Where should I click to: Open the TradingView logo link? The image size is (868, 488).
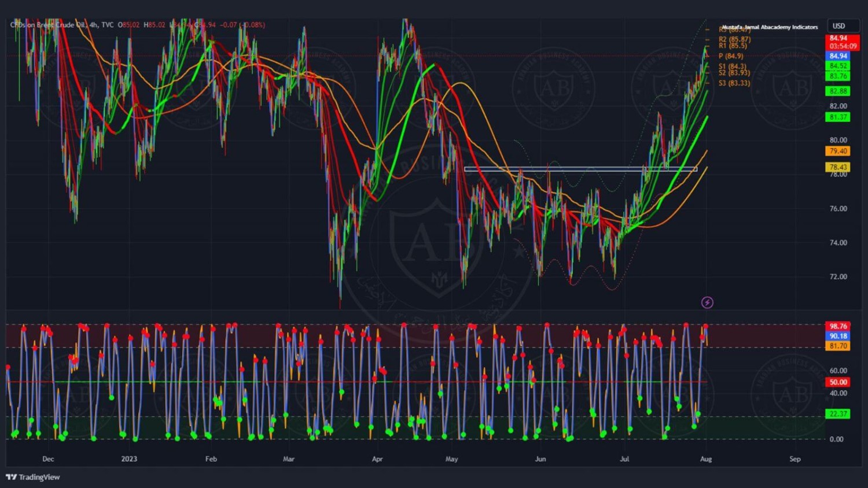coord(33,477)
